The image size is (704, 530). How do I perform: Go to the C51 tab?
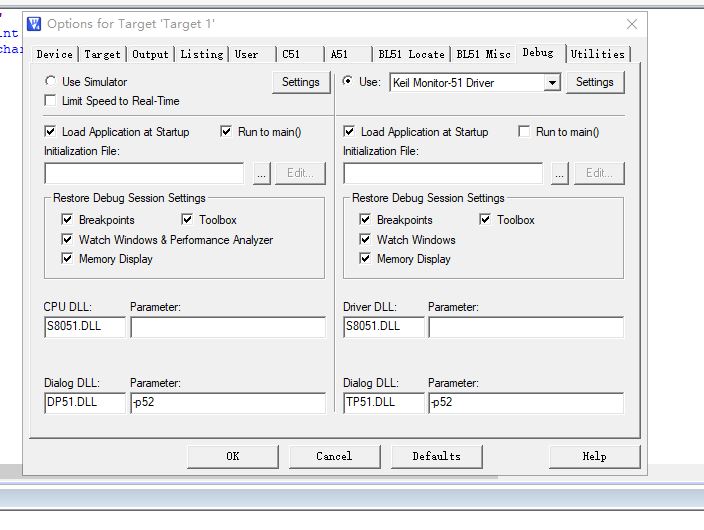click(300, 54)
